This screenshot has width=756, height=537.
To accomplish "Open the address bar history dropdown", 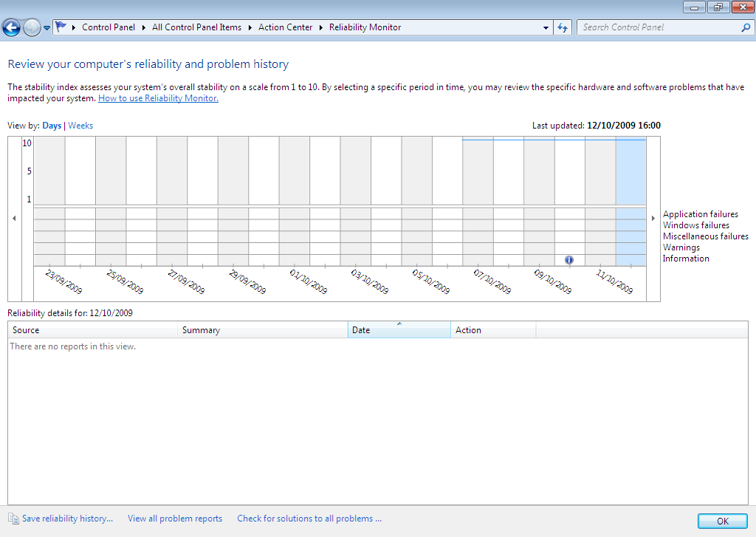I will [x=546, y=27].
